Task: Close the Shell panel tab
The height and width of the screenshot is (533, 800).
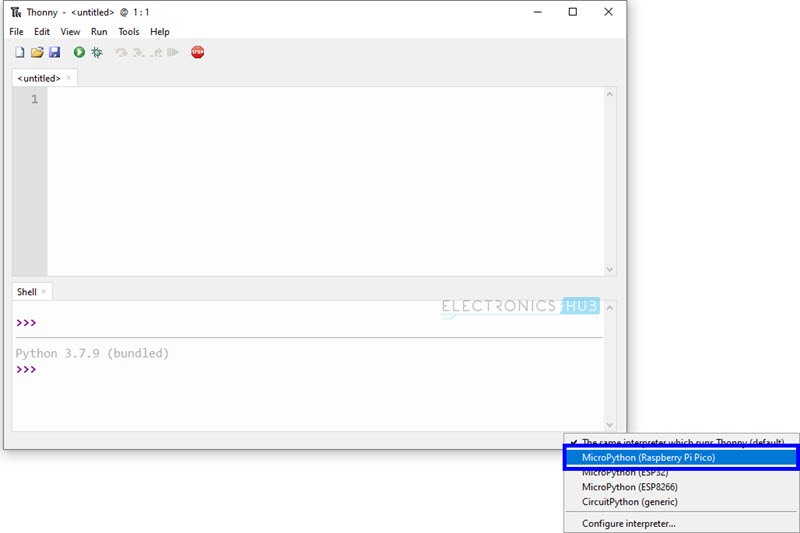Action: tap(44, 292)
